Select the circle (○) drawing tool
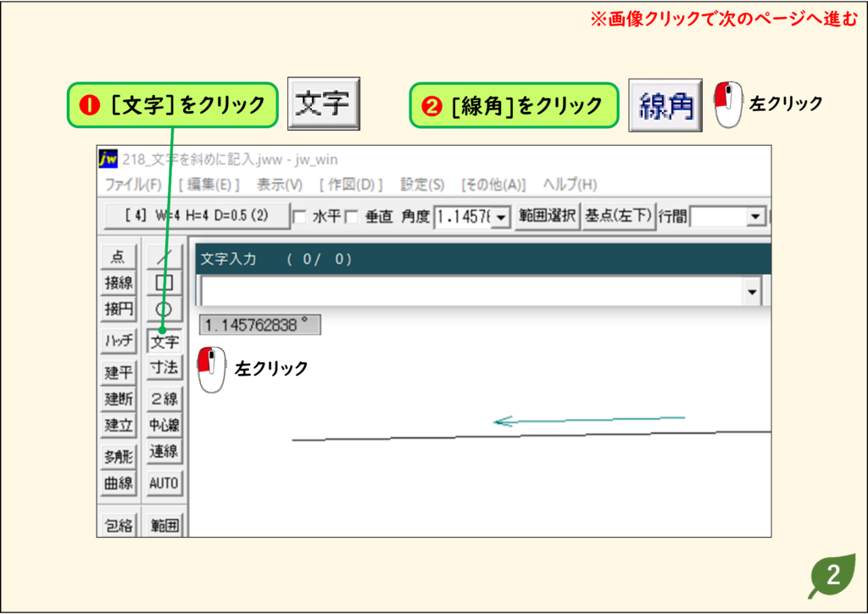This screenshot has height=614, width=868. click(x=164, y=309)
